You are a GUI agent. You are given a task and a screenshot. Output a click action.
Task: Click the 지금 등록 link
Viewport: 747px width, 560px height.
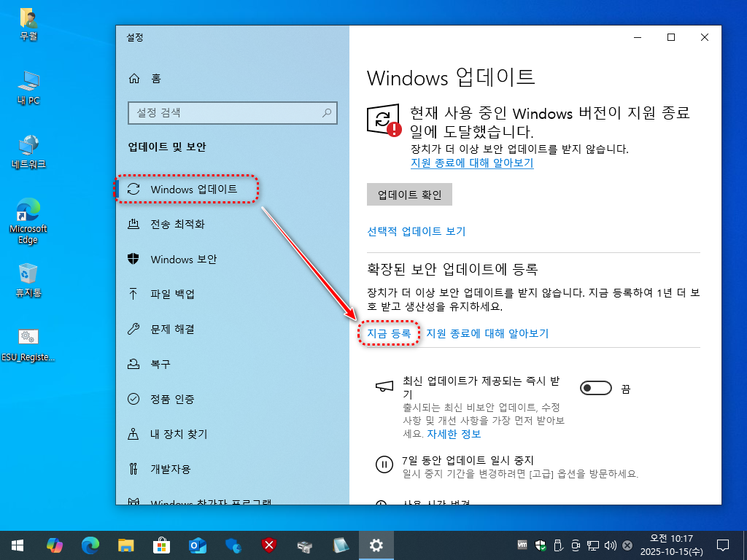pos(389,334)
